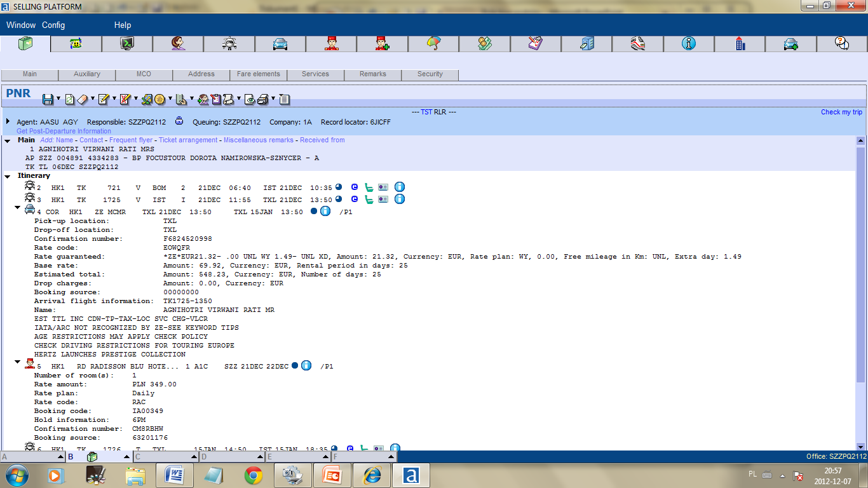
Task: Open the rail train module icon
Action: [x=637, y=44]
